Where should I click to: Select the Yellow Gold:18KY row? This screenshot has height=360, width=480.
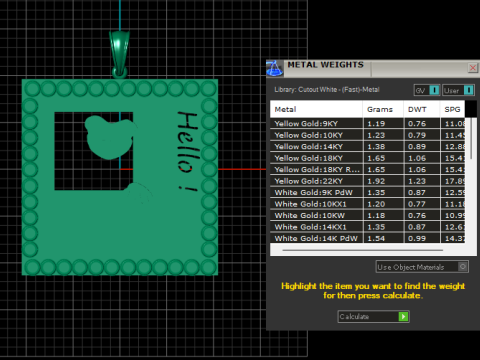point(367,158)
